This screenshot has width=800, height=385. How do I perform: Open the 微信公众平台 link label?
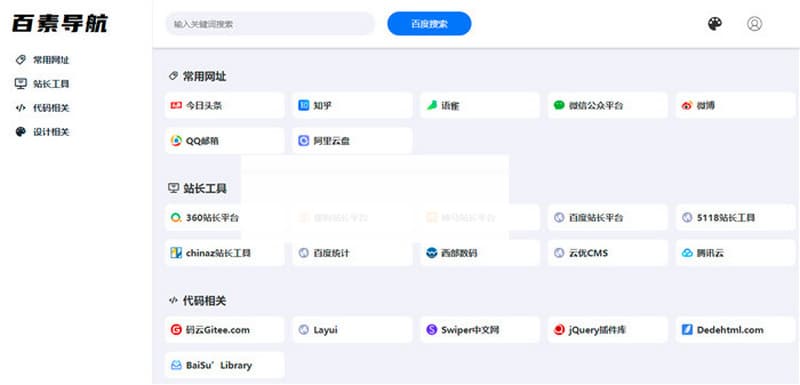(596, 106)
